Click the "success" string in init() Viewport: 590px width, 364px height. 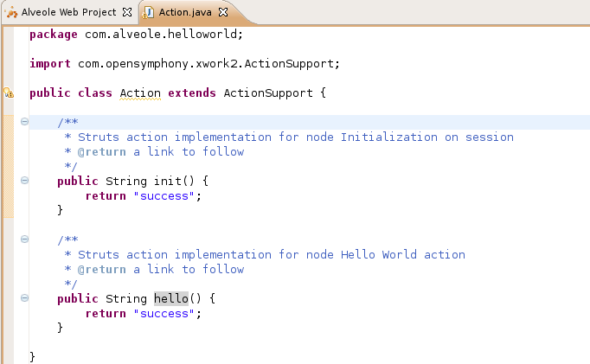pyautogui.click(x=164, y=195)
